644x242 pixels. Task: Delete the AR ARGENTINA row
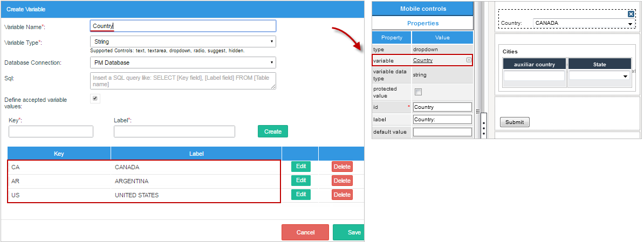[x=341, y=181]
